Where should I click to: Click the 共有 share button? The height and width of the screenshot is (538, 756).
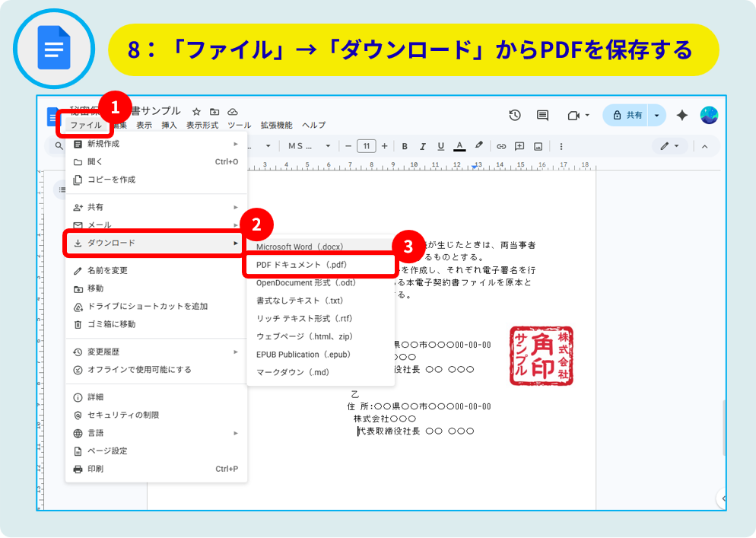coord(627,115)
